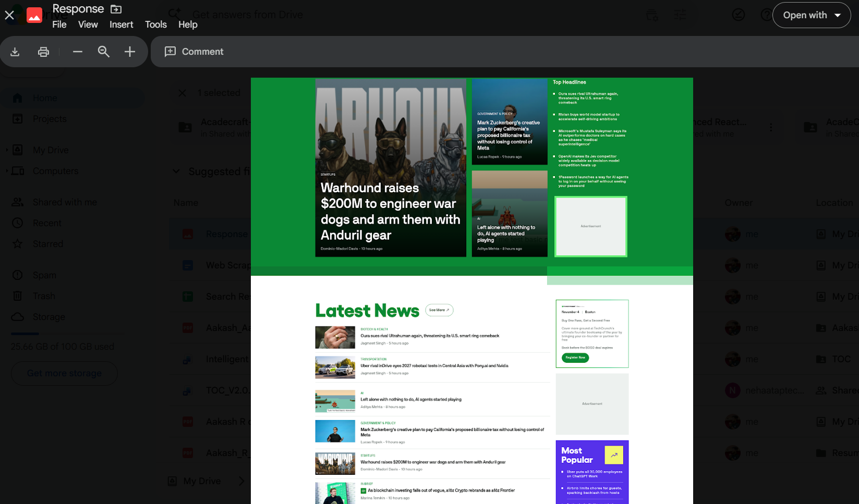Zoom out with the minus icon
Viewport: 859px width, 504px height.
[x=78, y=52]
